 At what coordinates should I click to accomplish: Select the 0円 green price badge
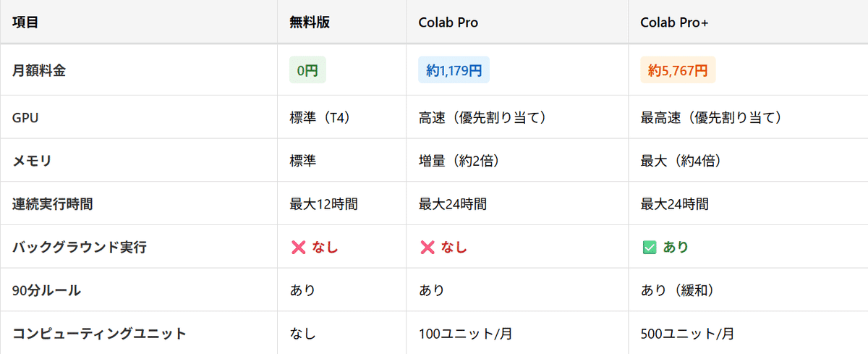click(x=307, y=70)
